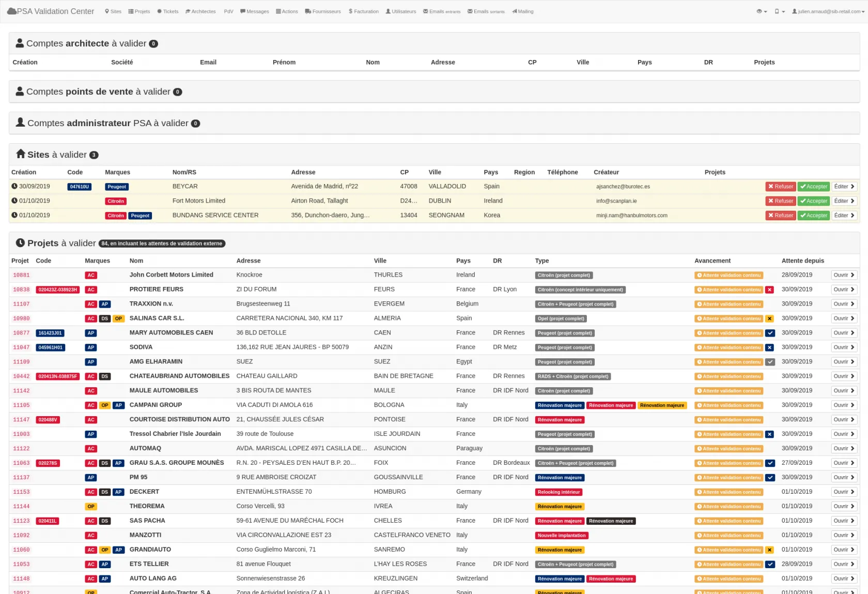Open the Mailing paper-plane menu item
Image resolution: width=868 pixels, height=594 pixels.
click(x=523, y=11)
